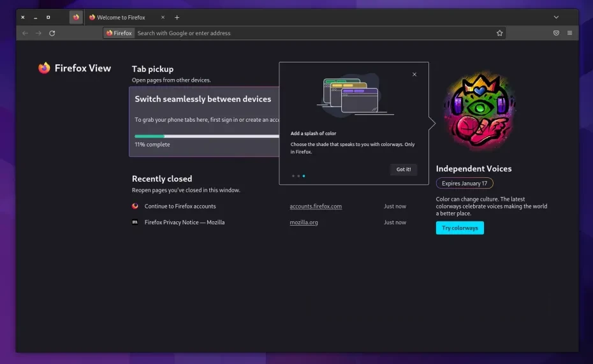Image resolution: width=593 pixels, height=364 pixels.
Task: Expand the list all tabs chevron
Action: [x=556, y=17]
